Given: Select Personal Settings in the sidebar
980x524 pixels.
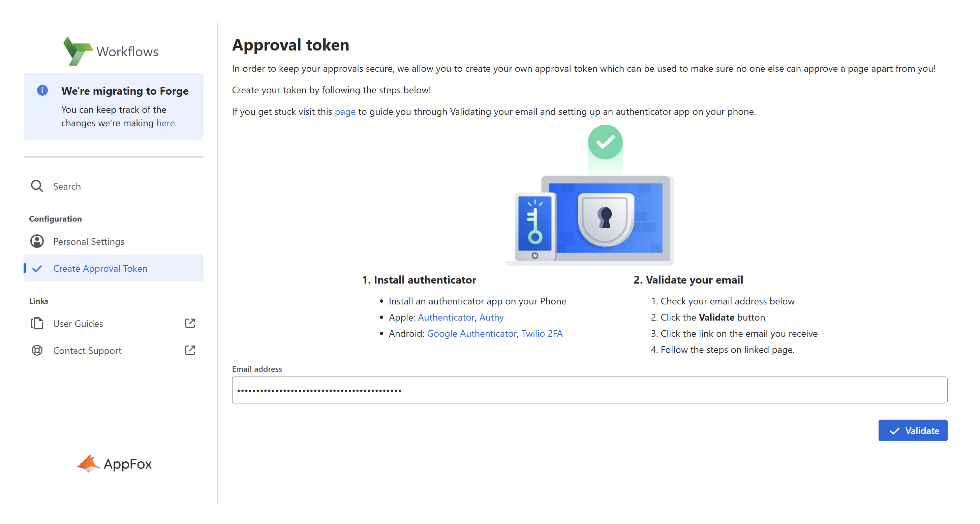Looking at the screenshot, I should click(x=89, y=241).
